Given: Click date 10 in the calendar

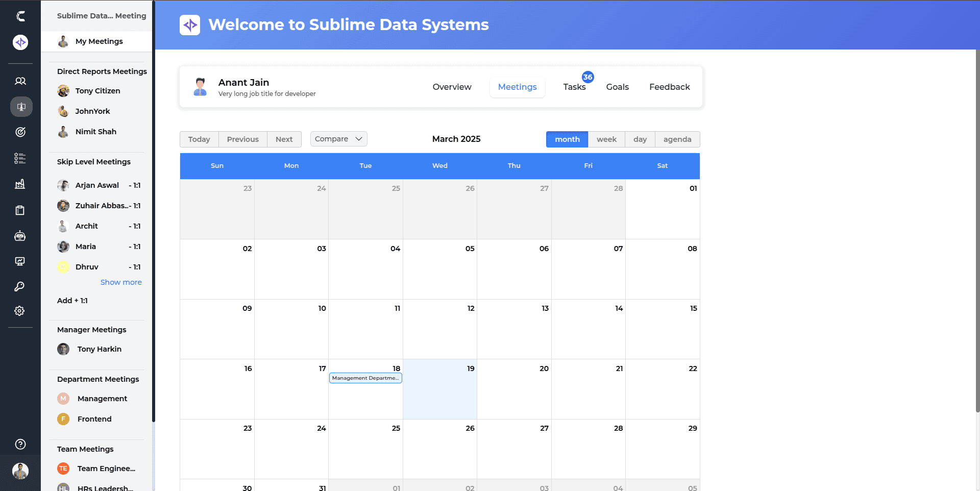Looking at the screenshot, I should 322,308.
